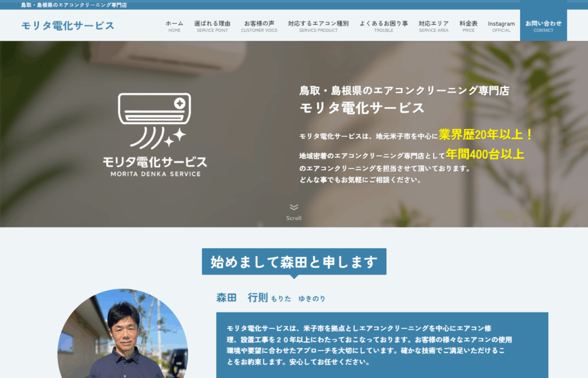
Task: Click the お問い合わせ CONTACT button
Action: (x=543, y=25)
